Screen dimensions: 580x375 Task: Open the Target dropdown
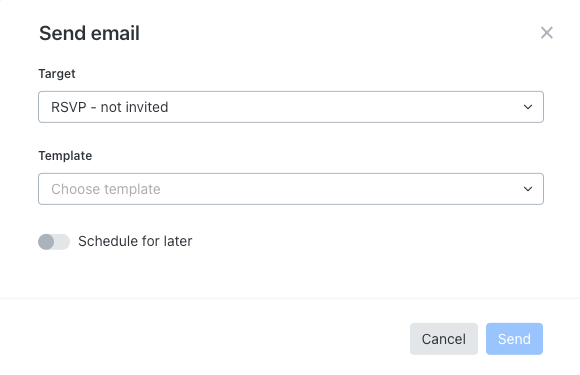click(291, 107)
